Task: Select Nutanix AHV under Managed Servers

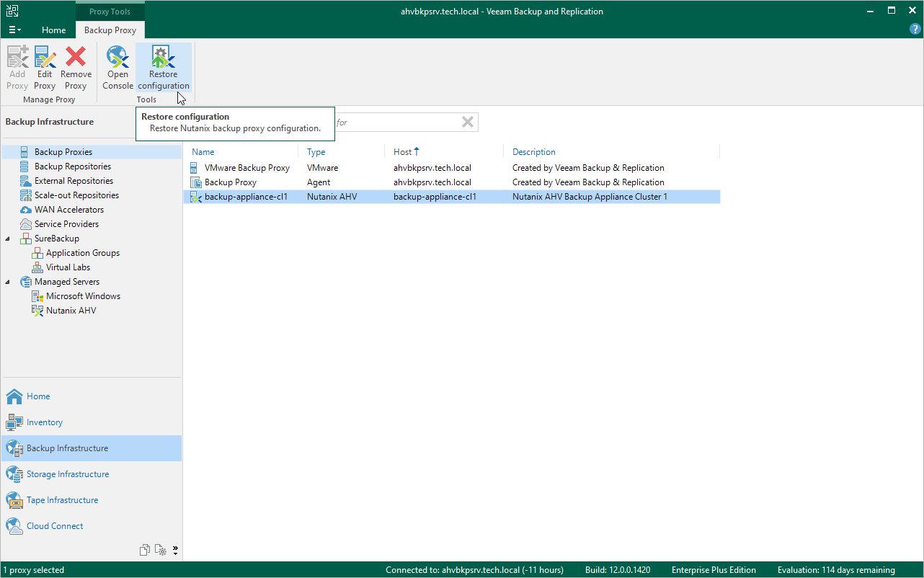Action: coord(71,311)
